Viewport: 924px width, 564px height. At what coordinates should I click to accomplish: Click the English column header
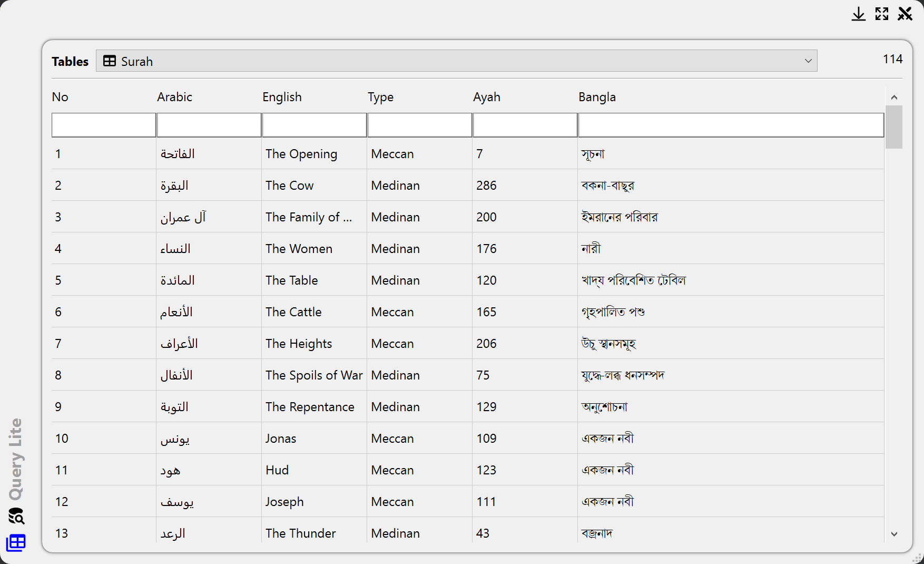(x=282, y=97)
